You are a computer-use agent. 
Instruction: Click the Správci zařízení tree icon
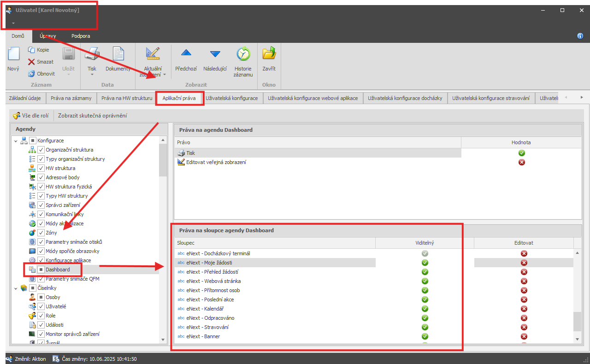coord(32,205)
